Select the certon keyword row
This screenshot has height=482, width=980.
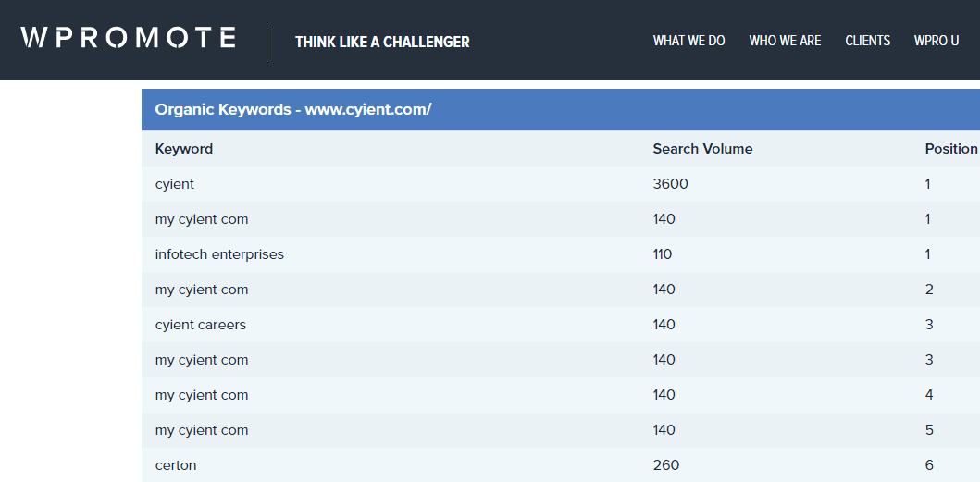point(561,465)
